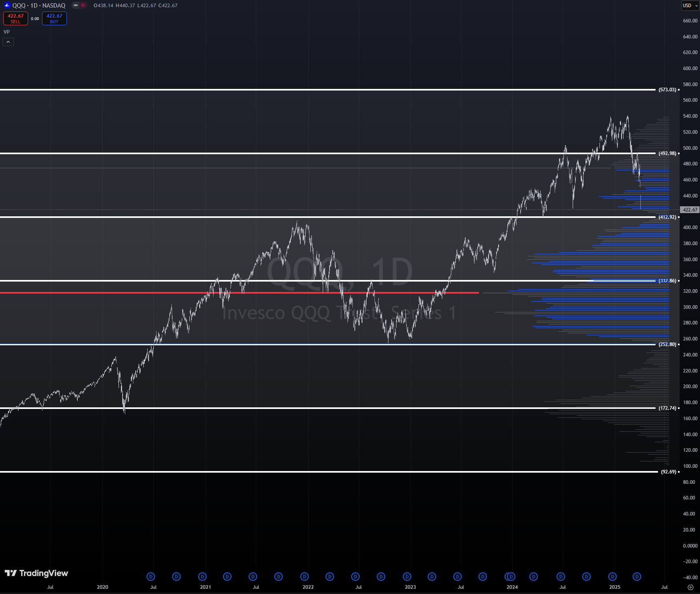Select the (573.03) horizontal line label

coord(667,90)
